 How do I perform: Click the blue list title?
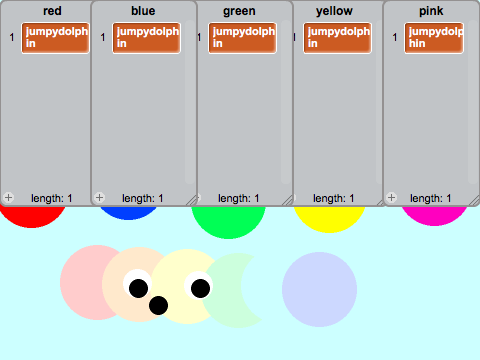pyautogui.click(x=143, y=11)
